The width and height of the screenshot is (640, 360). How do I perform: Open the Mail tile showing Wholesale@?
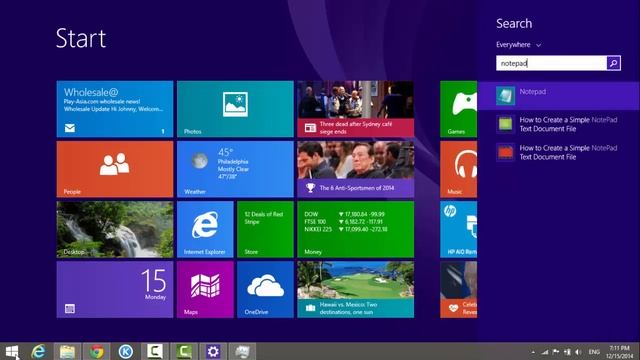[x=115, y=109]
